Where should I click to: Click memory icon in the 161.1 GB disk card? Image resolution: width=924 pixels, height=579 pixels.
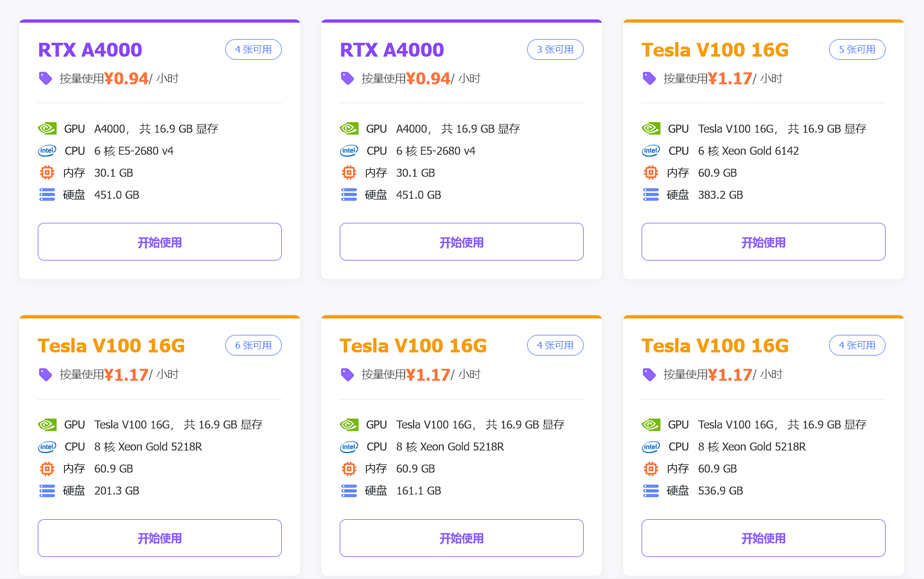pos(349,468)
